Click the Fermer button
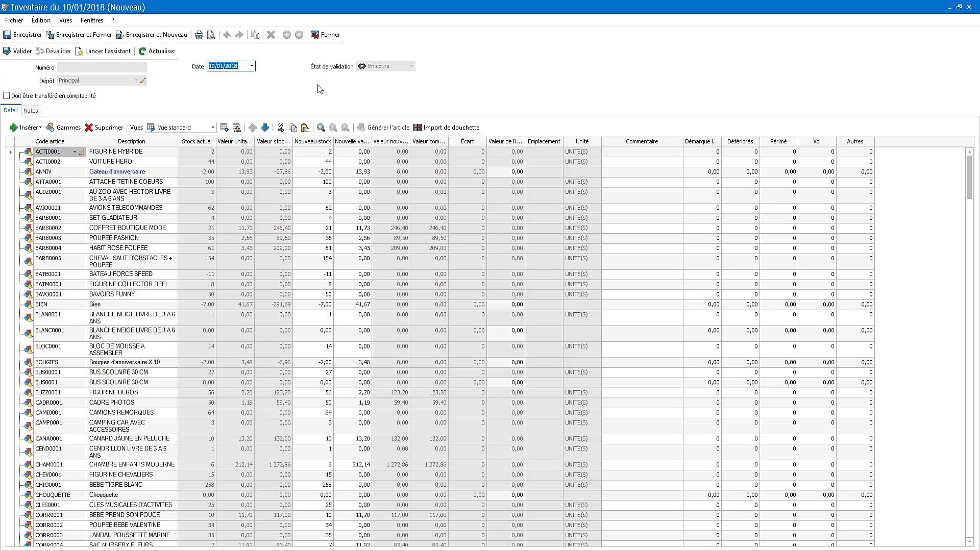The height and width of the screenshot is (551, 980). tap(325, 35)
